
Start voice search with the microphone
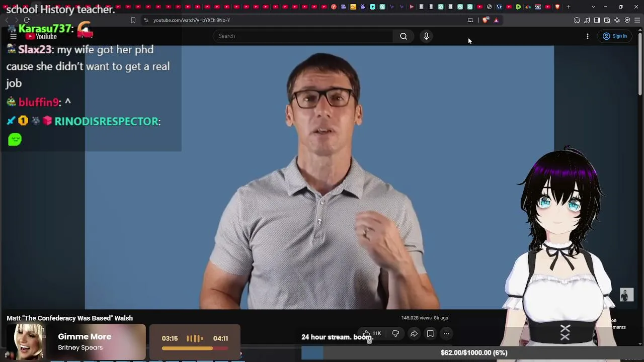click(426, 36)
